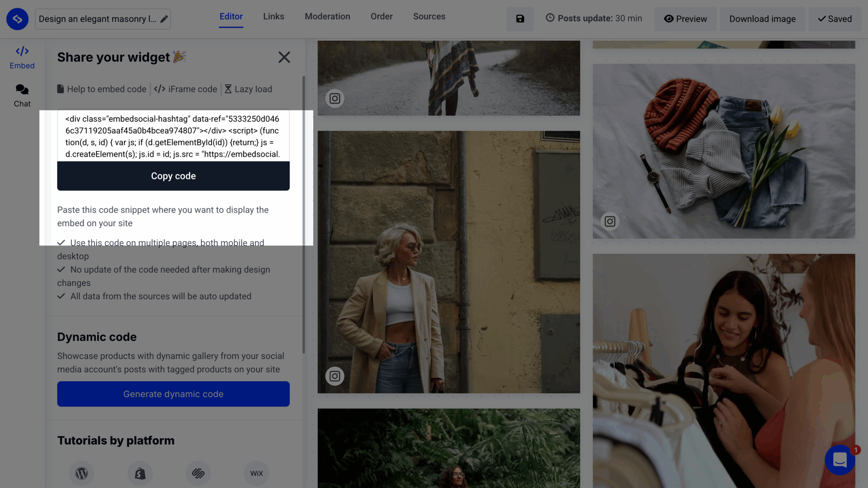The image size is (868, 488).
Task: Open the Shopify tutorial icon
Action: (x=140, y=473)
